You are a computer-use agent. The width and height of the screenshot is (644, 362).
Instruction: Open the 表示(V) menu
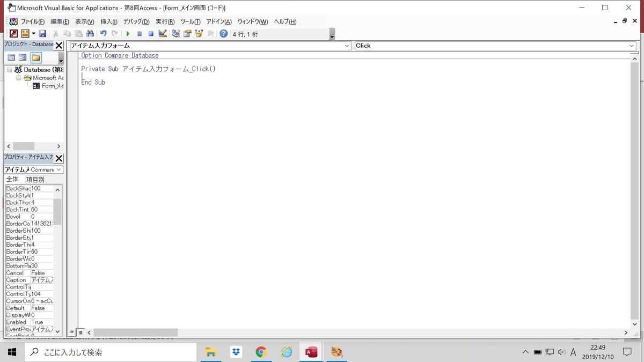pos(84,21)
